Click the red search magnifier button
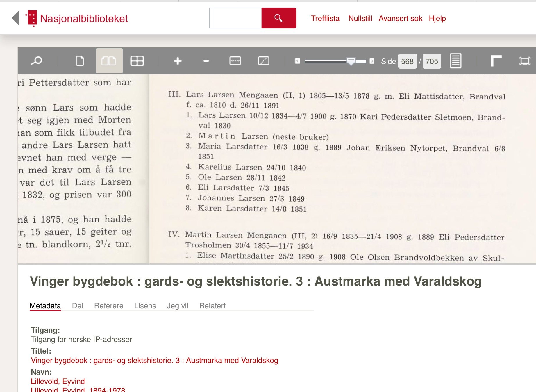 [x=278, y=18]
